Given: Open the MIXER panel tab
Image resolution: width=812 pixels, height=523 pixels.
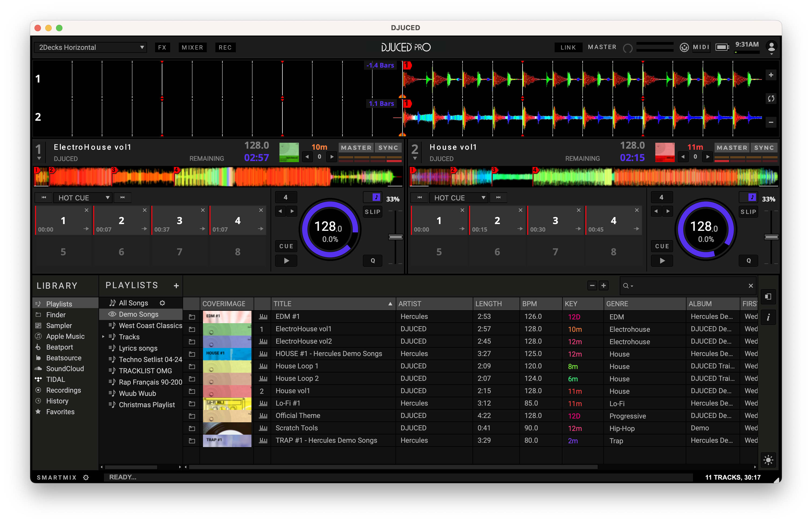Looking at the screenshot, I should [192, 48].
